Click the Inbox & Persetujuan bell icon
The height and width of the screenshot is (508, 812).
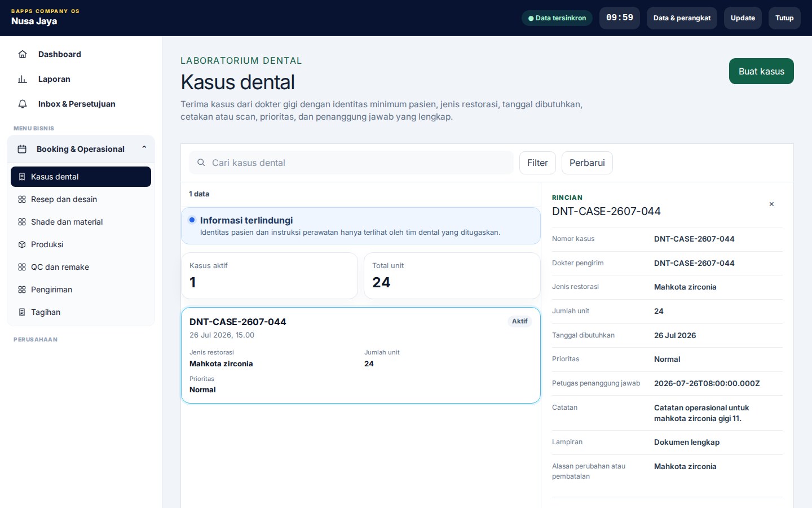23,104
